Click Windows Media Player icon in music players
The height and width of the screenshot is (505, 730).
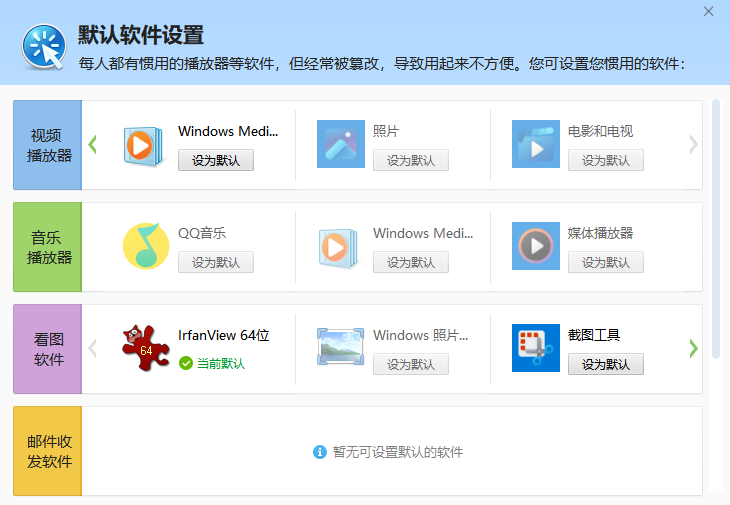[338, 248]
